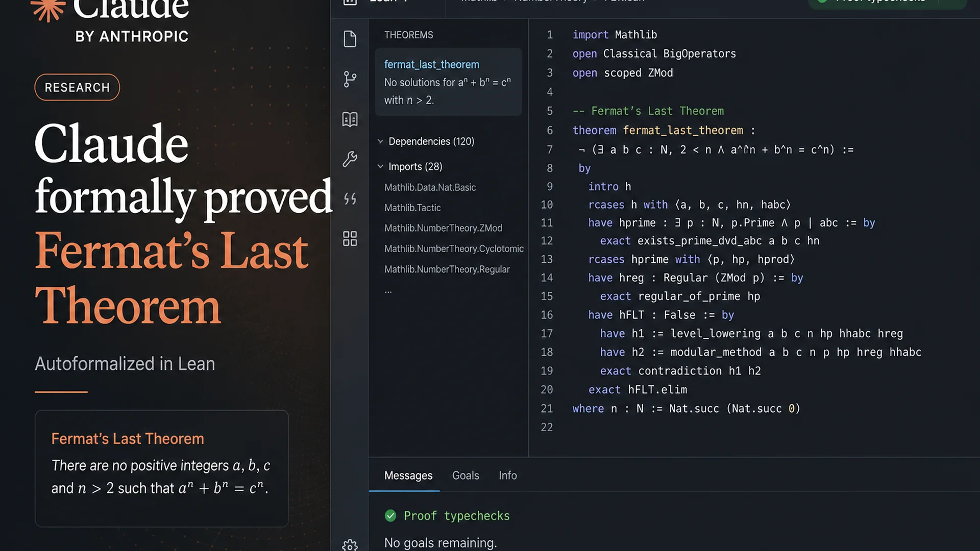
Task: Open the settings gear icon
Action: click(x=350, y=545)
